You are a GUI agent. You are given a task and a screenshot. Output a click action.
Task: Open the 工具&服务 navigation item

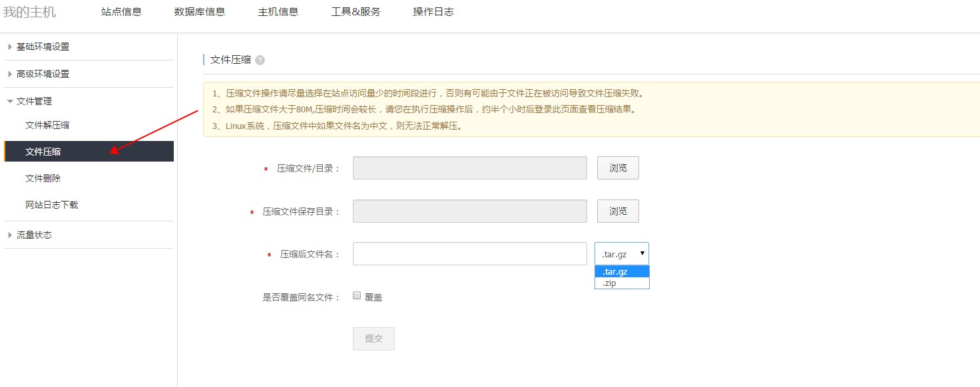356,12
